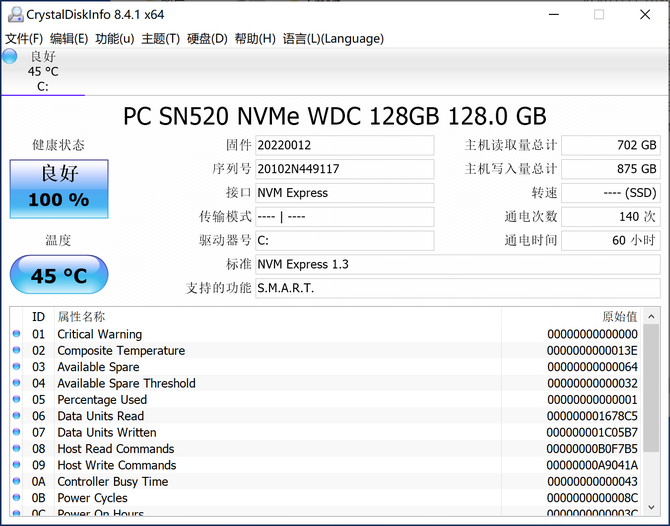
Task: Click the status orb for Host Read Commands
Action: pos(16,449)
